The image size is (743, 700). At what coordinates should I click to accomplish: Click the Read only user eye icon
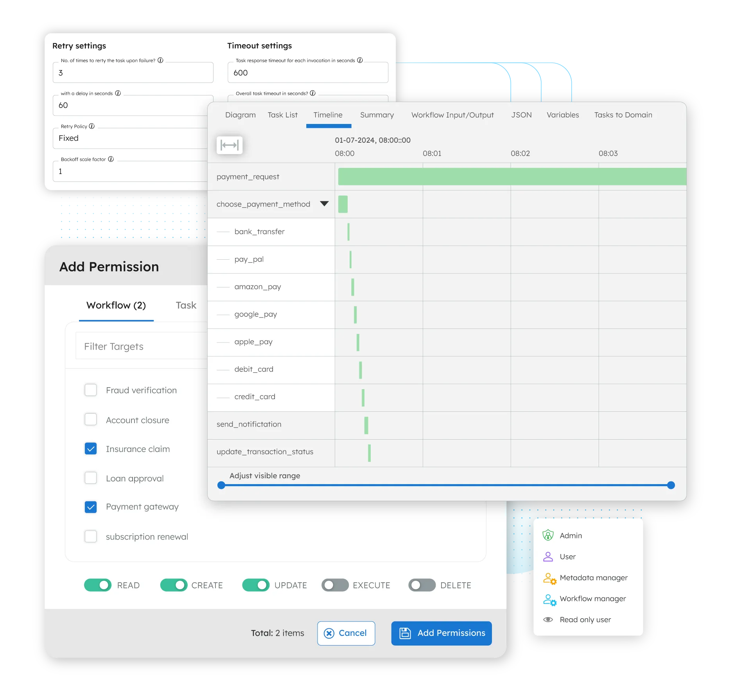pos(548,620)
